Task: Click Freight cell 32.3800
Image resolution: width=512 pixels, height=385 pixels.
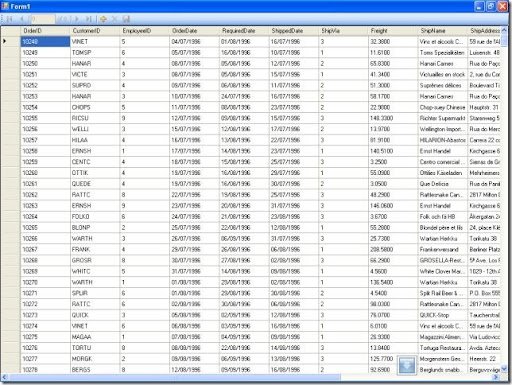Action: 393,41
